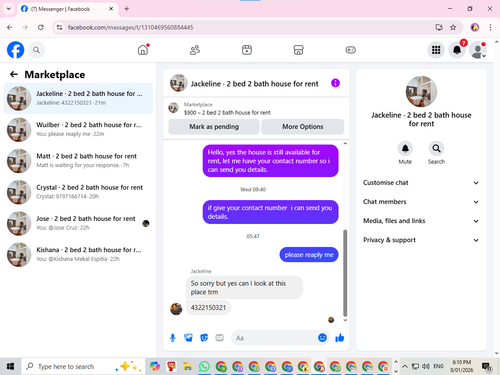Open the apps grid menu icon
The height and width of the screenshot is (375, 500).
click(x=436, y=50)
